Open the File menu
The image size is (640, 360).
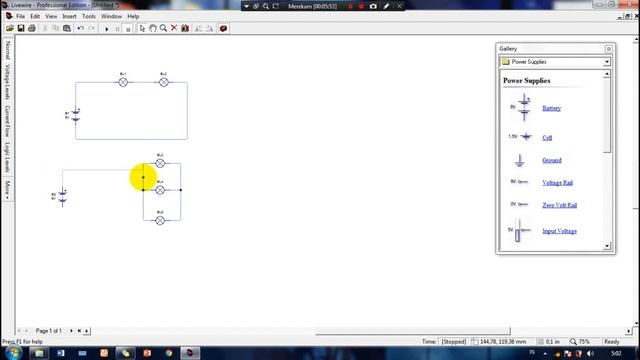(x=20, y=16)
